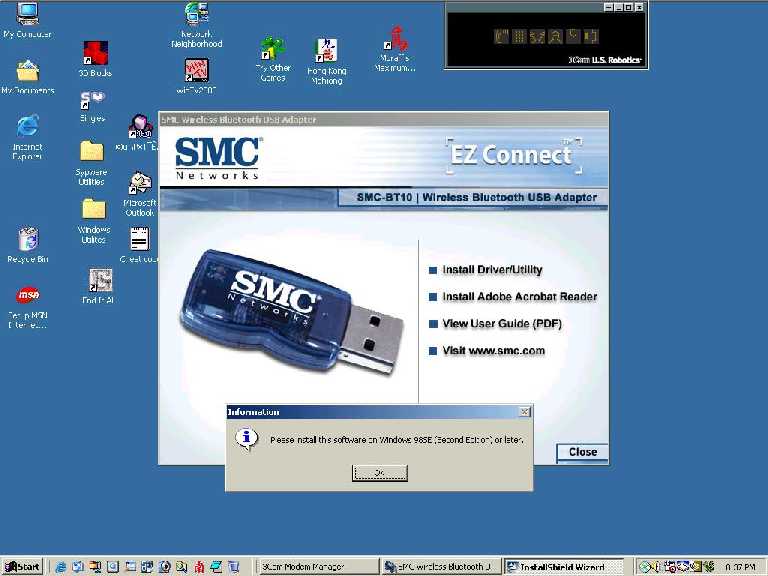Click Install Driver/Utility in the SMC window

(492, 270)
